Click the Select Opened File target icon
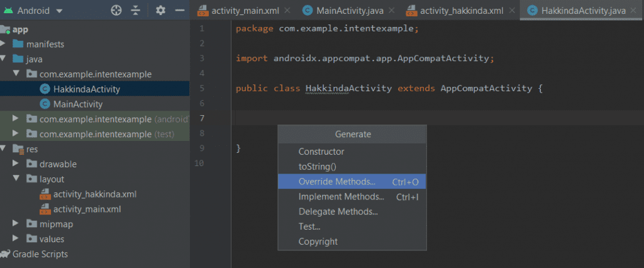The height and width of the screenshot is (268, 644). click(x=116, y=11)
